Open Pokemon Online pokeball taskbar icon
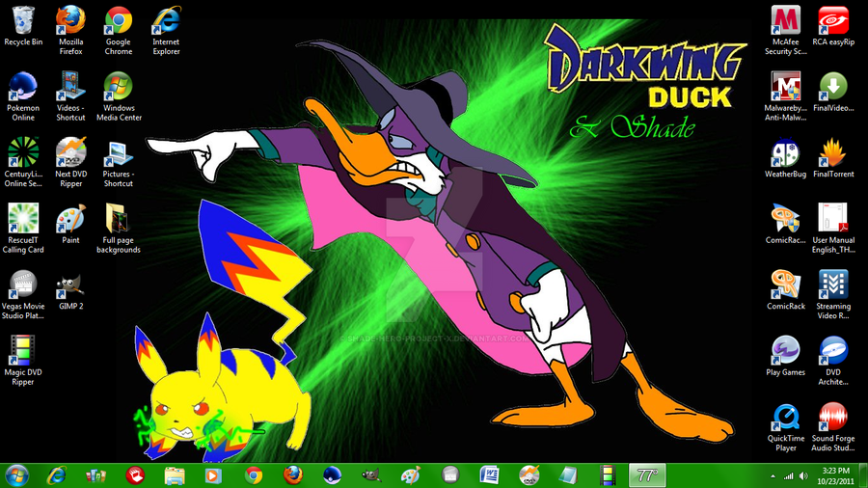The height and width of the screenshot is (488, 868). click(332, 475)
